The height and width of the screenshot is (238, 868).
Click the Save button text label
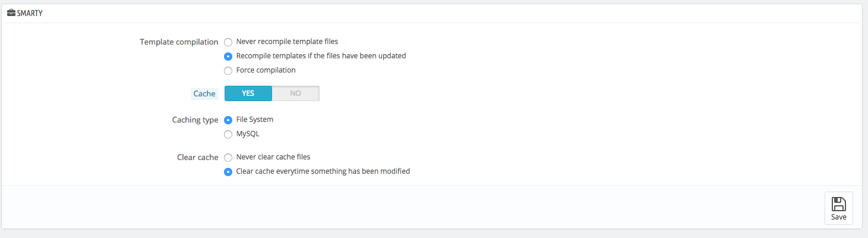(838, 217)
